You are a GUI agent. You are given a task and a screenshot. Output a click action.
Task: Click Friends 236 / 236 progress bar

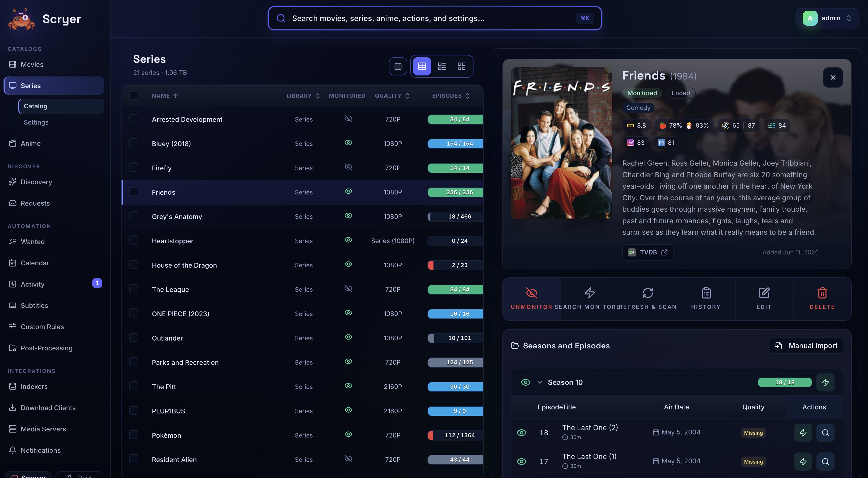coord(455,192)
